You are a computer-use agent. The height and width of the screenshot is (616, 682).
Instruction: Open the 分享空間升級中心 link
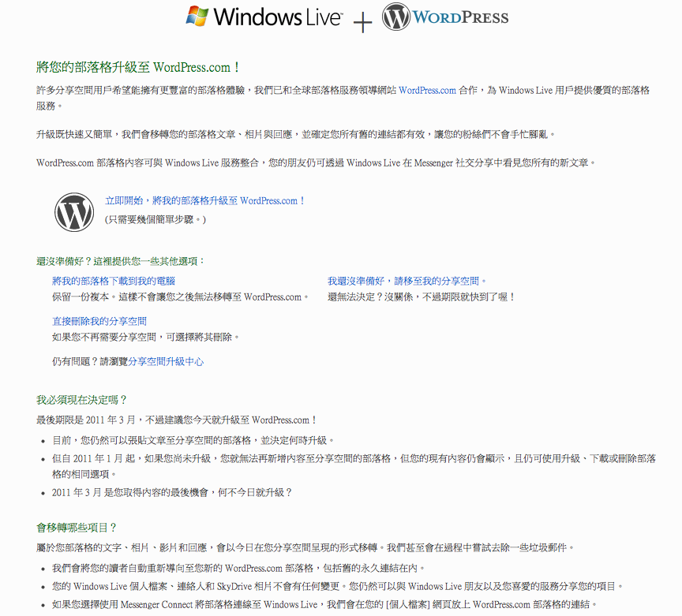click(166, 362)
